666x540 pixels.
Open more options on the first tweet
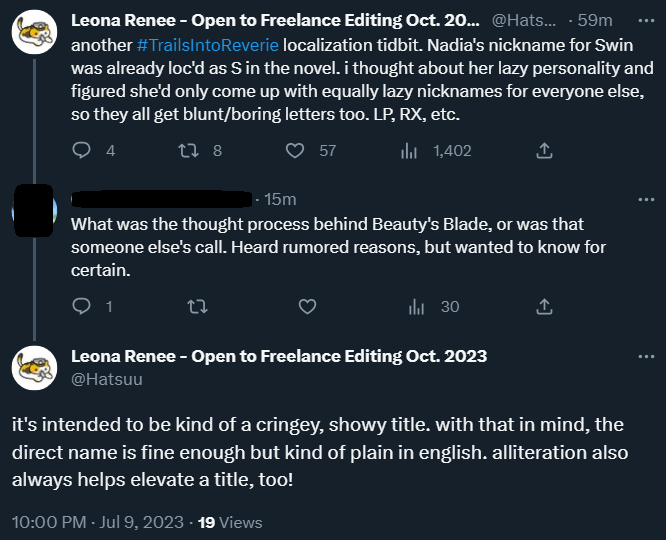point(646,20)
